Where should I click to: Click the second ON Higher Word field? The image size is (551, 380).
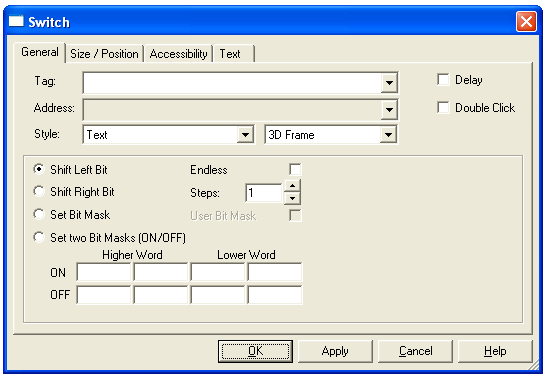tap(161, 272)
